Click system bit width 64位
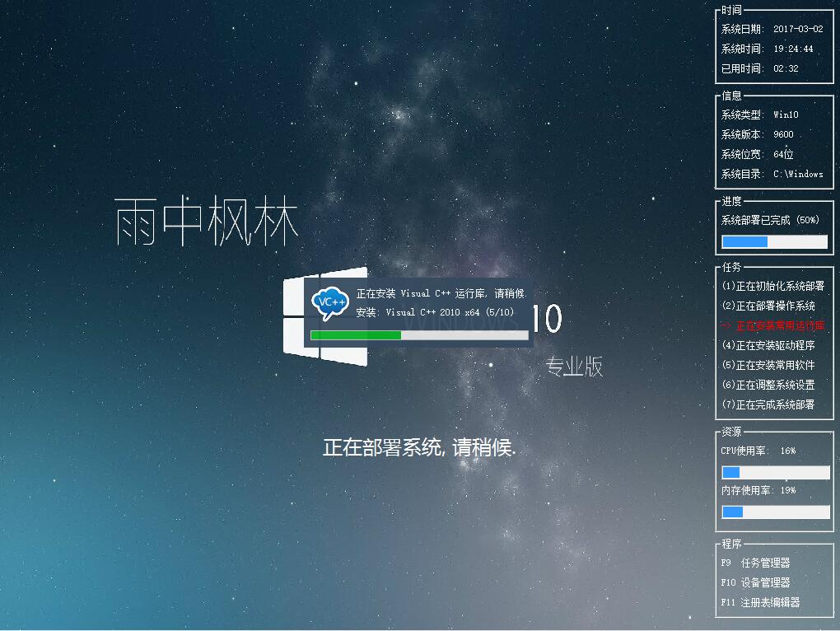840x631 pixels. click(x=783, y=154)
